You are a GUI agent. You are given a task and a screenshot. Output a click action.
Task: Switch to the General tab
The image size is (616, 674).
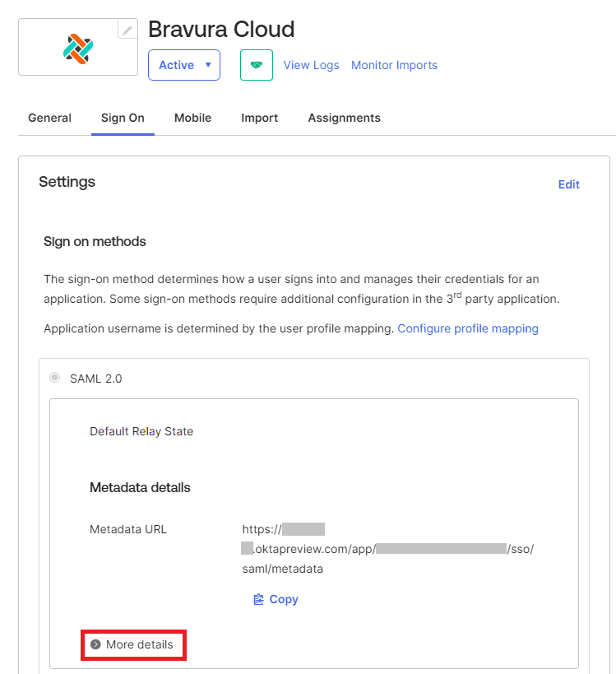pyautogui.click(x=49, y=118)
